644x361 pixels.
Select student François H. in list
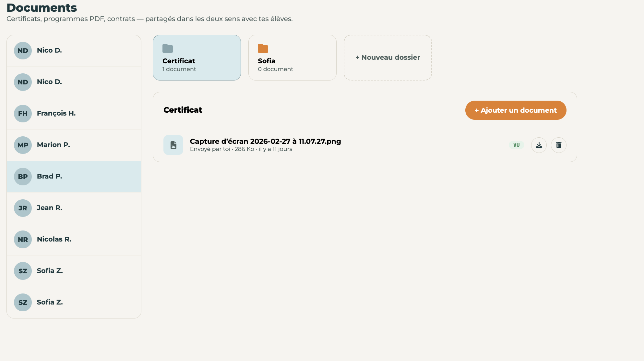point(74,114)
